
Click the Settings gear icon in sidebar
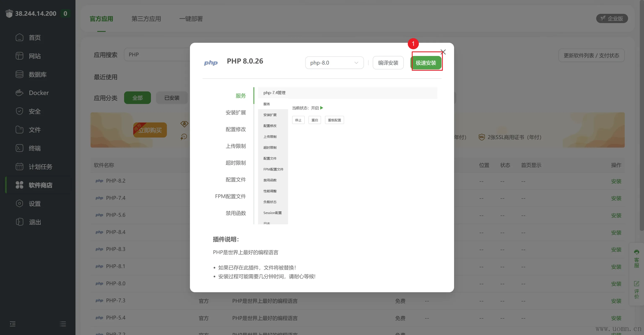coord(19,204)
